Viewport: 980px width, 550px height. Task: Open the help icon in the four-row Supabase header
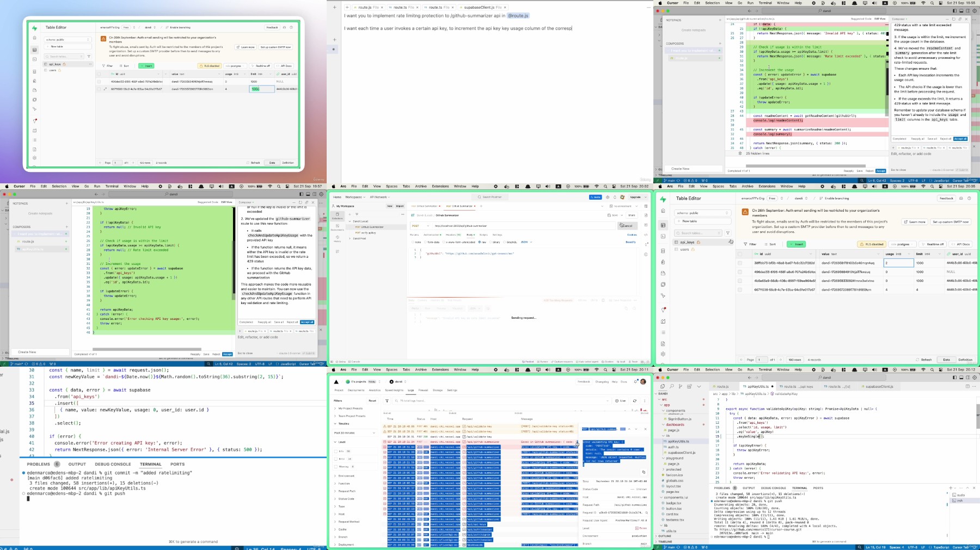[x=969, y=199]
